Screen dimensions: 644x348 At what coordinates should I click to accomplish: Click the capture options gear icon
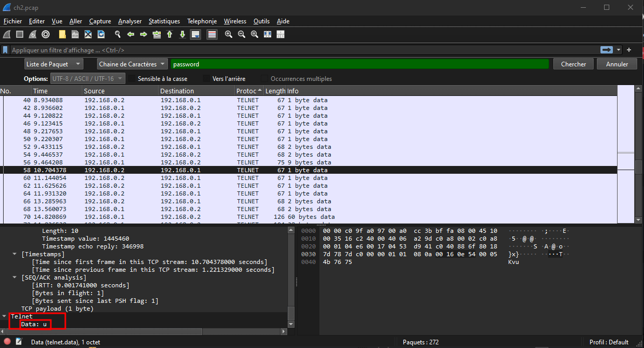pyautogui.click(x=46, y=35)
